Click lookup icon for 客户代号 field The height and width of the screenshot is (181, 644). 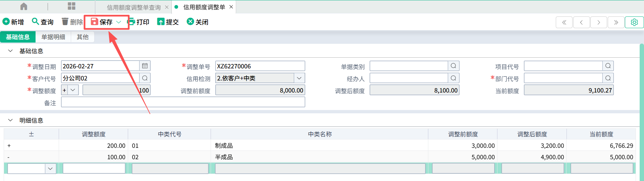pos(145,78)
